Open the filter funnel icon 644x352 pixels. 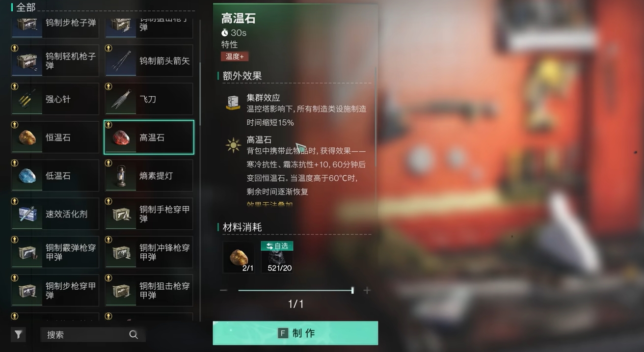coord(18,334)
